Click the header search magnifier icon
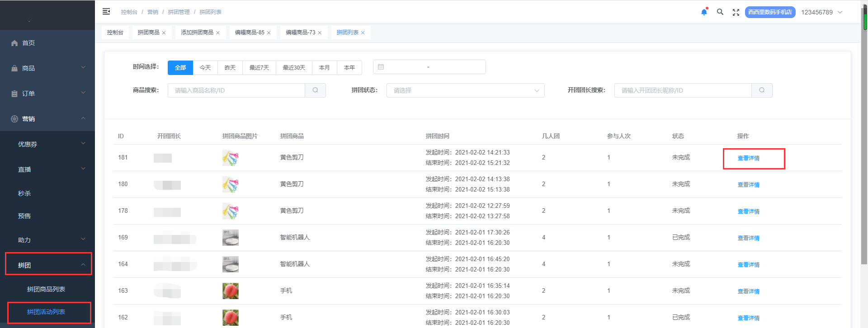868x328 pixels. click(x=720, y=12)
